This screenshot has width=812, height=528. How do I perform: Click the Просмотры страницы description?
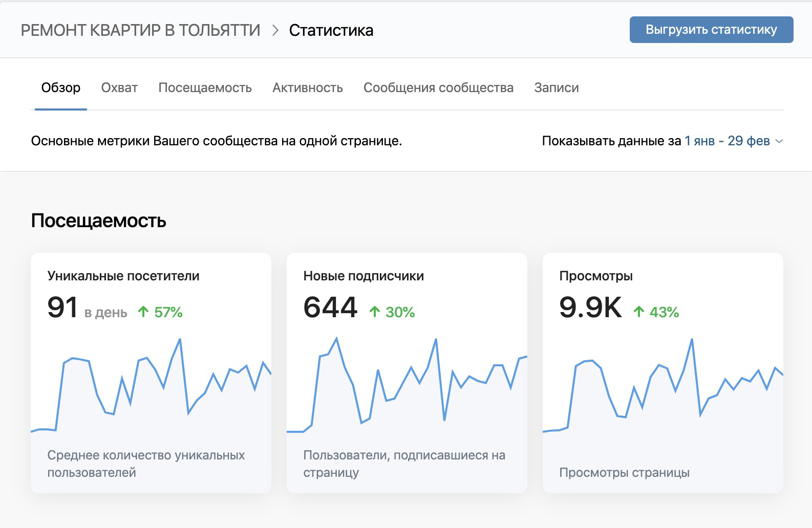624,472
